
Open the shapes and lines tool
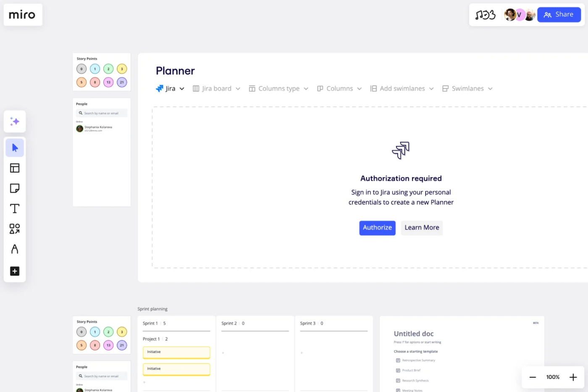coord(15,229)
